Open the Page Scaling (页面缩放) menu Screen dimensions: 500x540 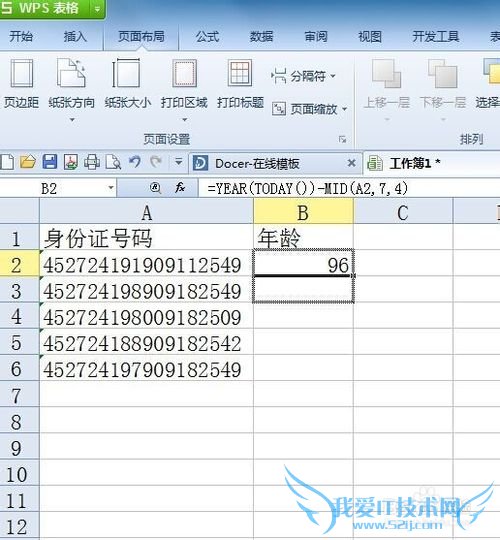click(x=309, y=109)
